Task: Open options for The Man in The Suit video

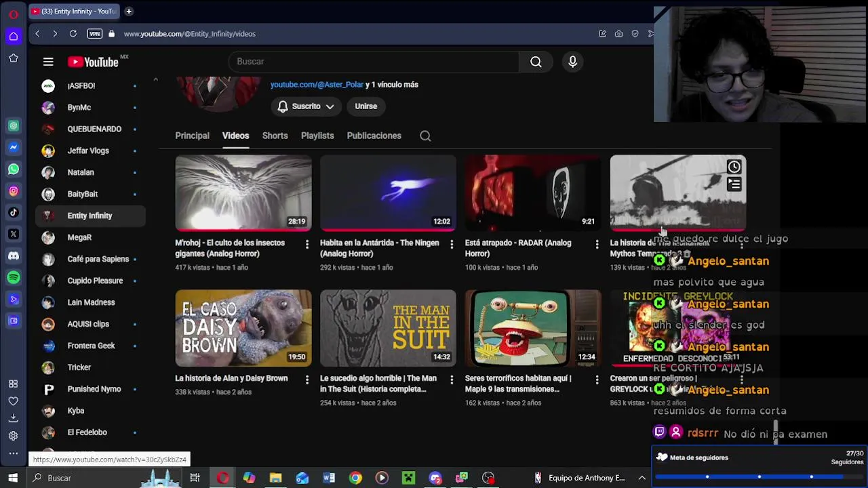Action: (452, 380)
